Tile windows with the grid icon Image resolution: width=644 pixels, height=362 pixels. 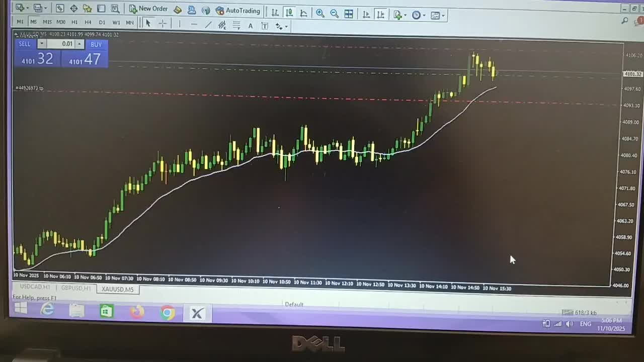coord(349,14)
